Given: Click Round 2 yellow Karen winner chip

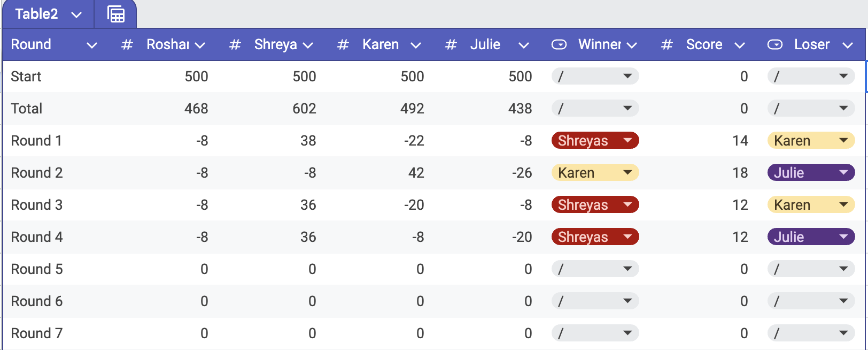Looking at the screenshot, I should [x=595, y=173].
